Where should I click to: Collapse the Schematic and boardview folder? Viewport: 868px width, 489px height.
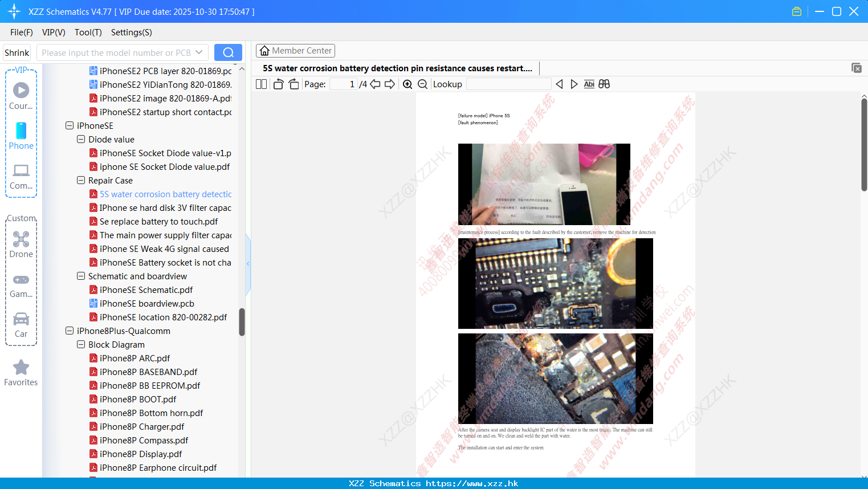(x=81, y=276)
